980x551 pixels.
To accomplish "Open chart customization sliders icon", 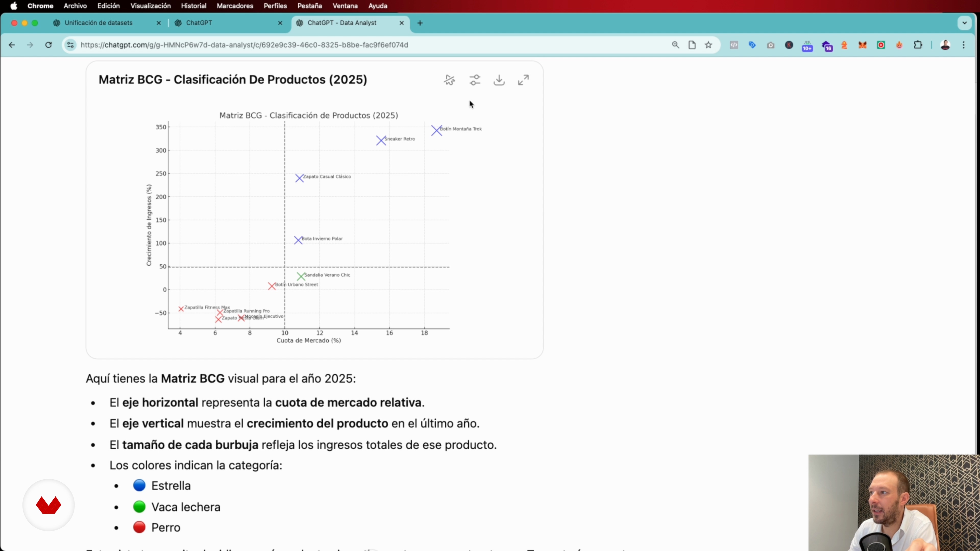I will [475, 80].
